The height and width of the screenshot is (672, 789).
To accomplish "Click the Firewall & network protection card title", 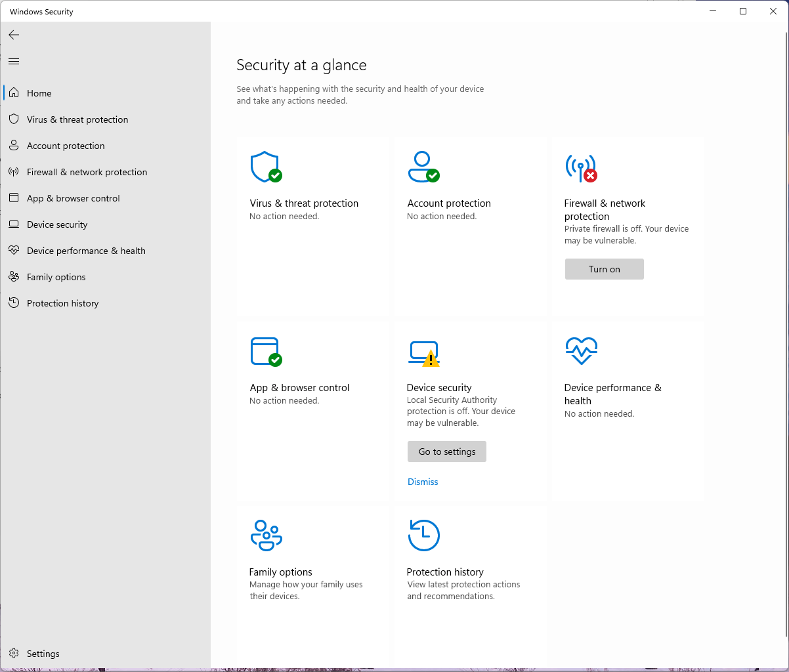I will tap(605, 210).
